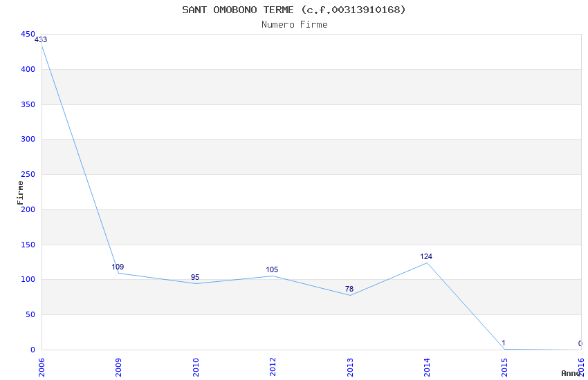Click the x-axis year label 2013
588x380 pixels.
[x=350, y=368]
